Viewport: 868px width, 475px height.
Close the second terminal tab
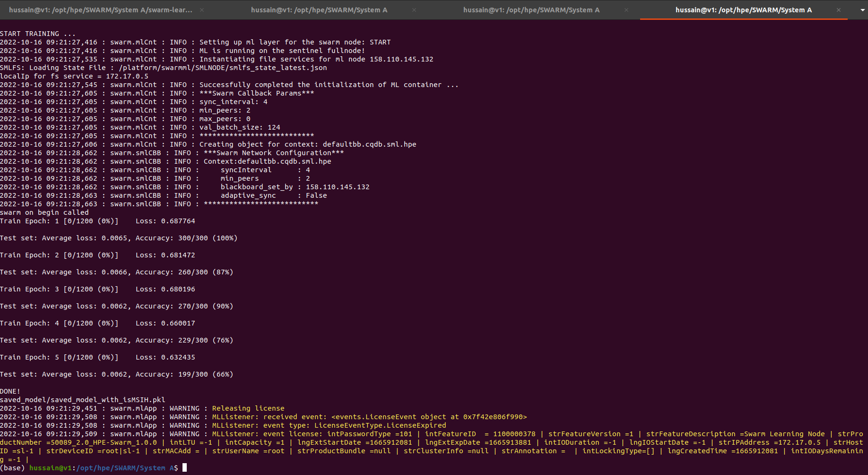click(414, 9)
